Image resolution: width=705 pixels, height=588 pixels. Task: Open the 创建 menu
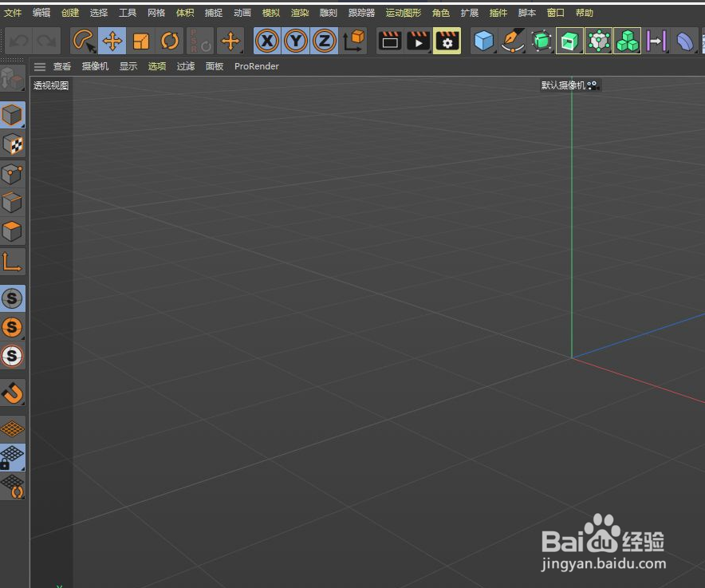(70, 13)
